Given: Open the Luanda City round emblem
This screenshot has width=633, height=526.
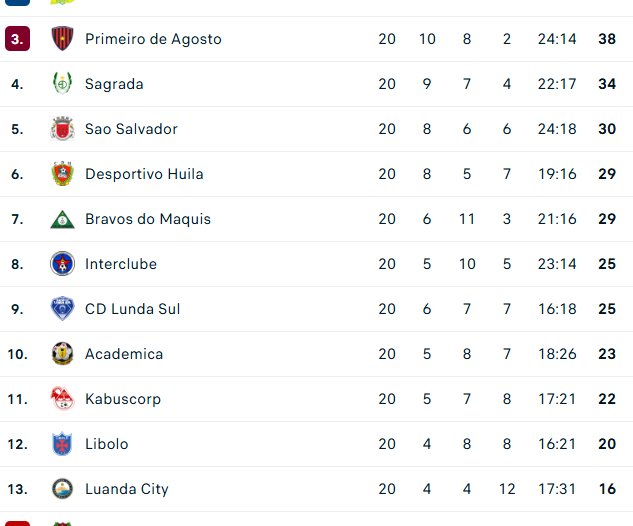Looking at the screenshot, I should [63, 488].
